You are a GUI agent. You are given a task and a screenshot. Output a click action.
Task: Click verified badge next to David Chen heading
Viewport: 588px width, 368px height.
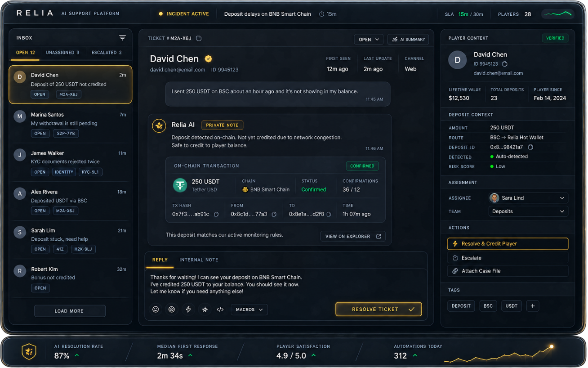208,58
